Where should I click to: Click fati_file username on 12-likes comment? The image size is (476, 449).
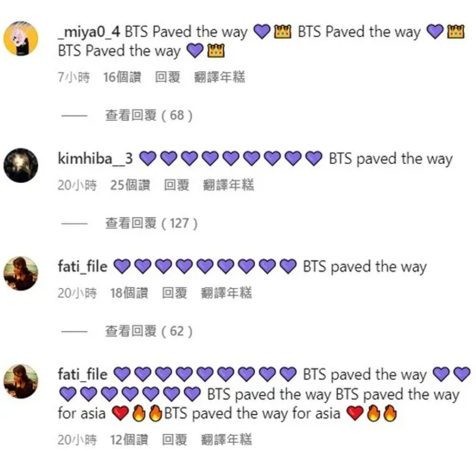click(83, 375)
